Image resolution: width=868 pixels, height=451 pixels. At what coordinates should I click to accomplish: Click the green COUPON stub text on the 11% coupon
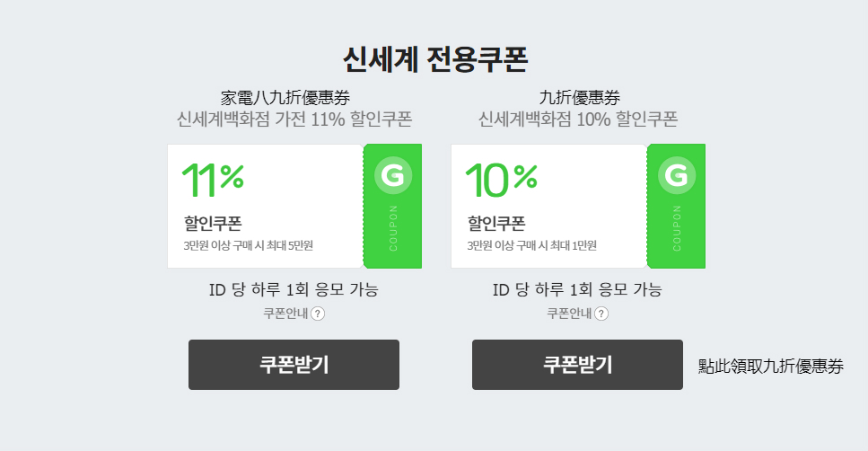pyautogui.click(x=393, y=228)
